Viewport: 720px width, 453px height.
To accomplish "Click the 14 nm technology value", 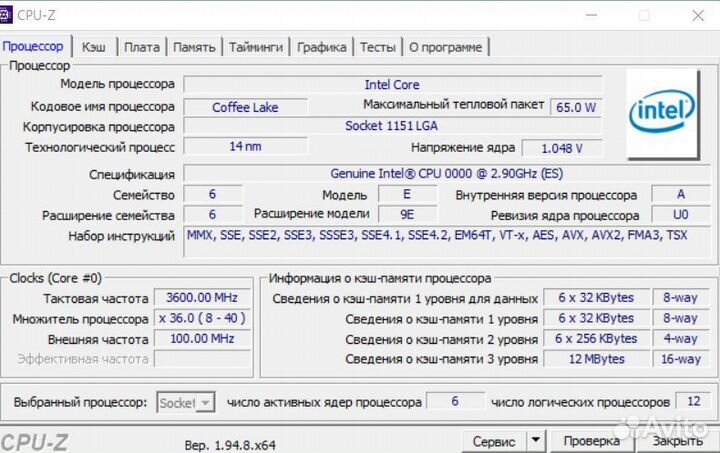I will [x=245, y=146].
